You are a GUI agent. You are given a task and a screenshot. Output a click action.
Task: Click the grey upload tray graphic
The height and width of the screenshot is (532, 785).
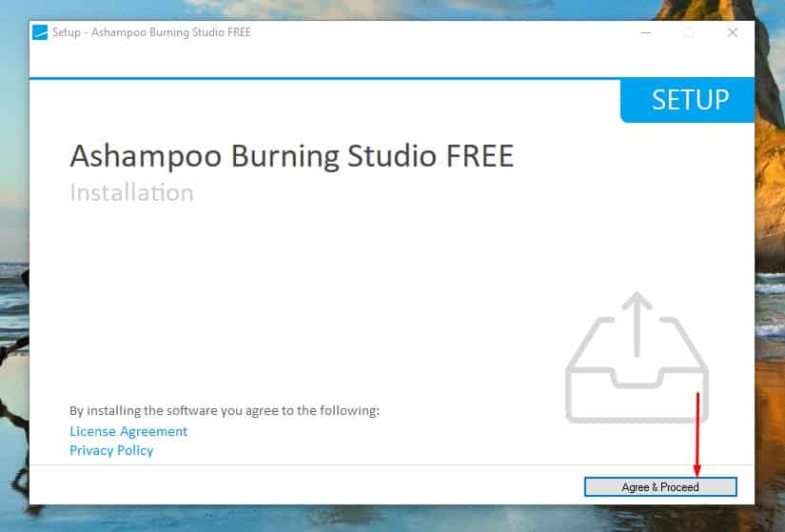click(x=637, y=385)
